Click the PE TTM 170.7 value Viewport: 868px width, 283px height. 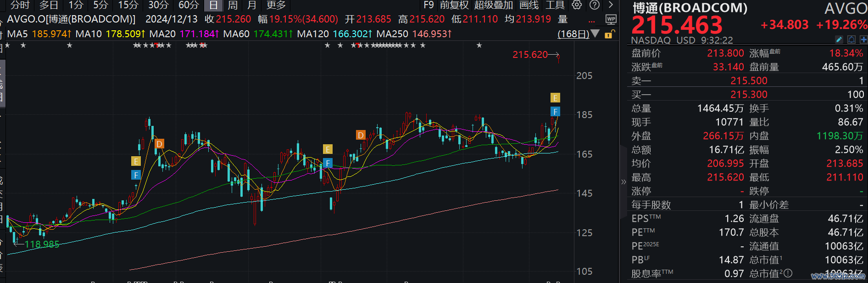click(731, 232)
